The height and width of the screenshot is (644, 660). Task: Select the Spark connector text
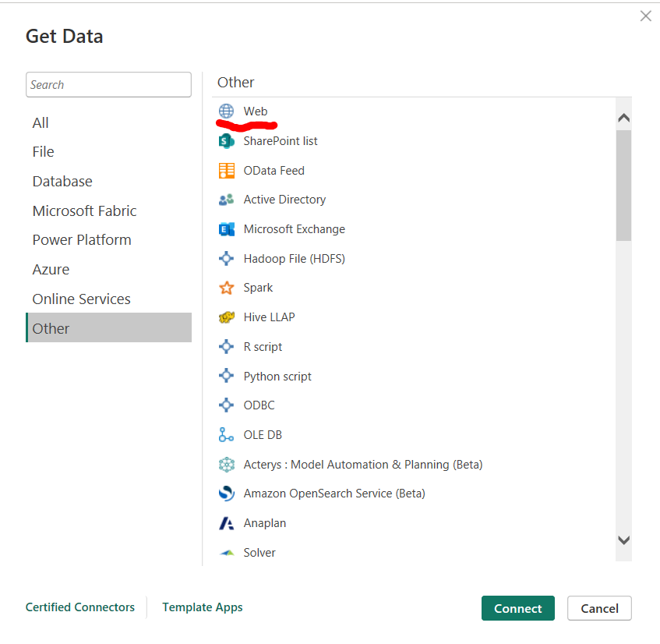coord(258,288)
